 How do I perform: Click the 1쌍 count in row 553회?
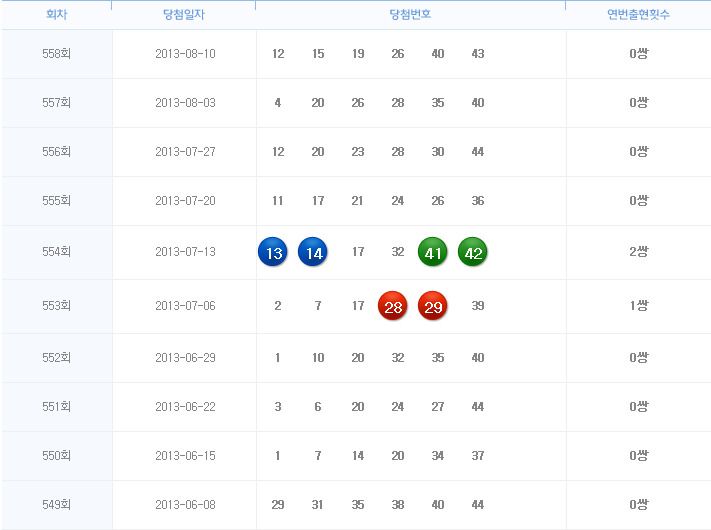coord(638,306)
